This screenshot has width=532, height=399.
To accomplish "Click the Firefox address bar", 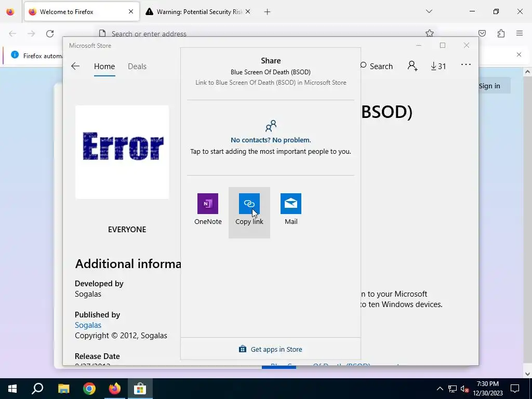I will [x=267, y=33].
